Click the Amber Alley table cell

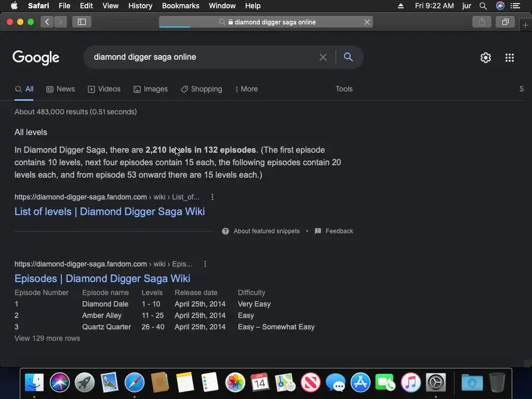(x=102, y=315)
